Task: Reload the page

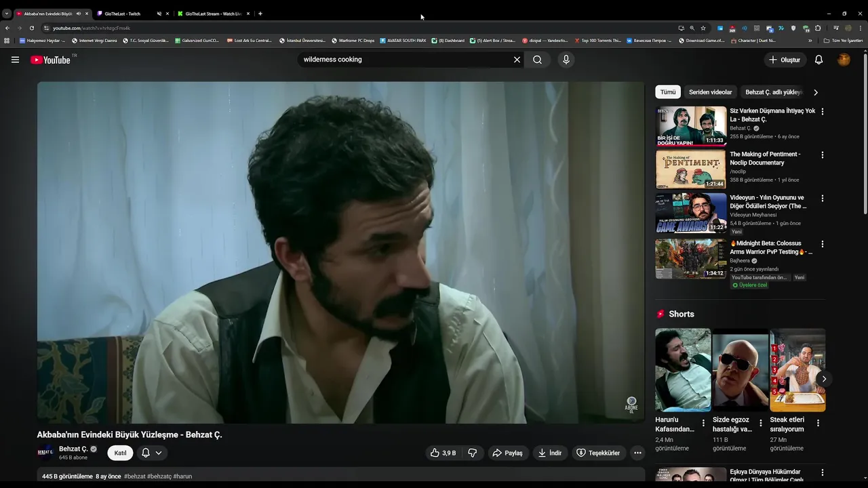Action: [31, 28]
